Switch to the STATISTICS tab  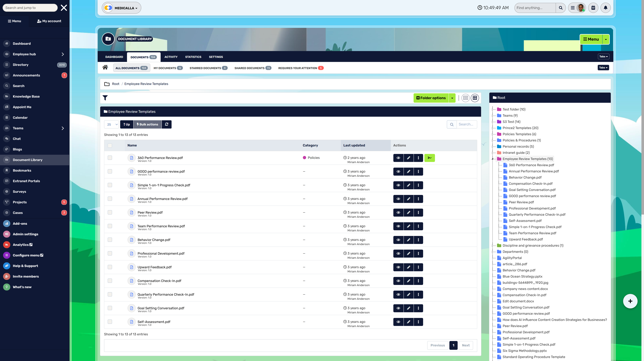[x=193, y=57]
